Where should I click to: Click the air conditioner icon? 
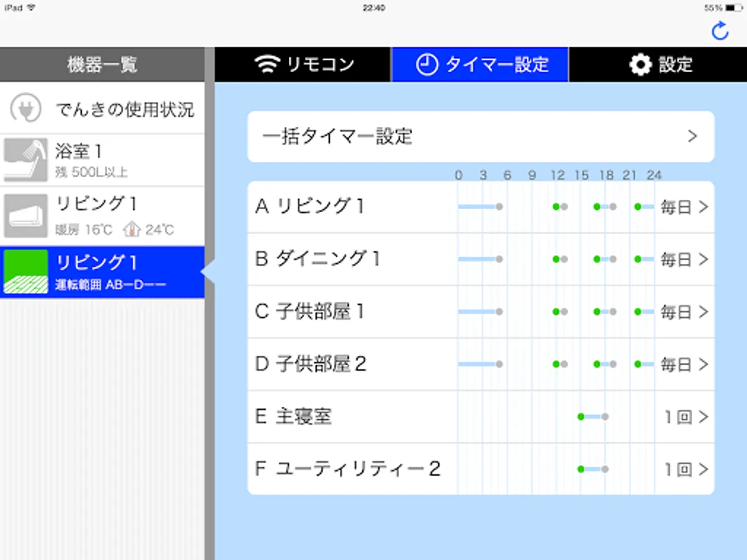[x=26, y=216]
